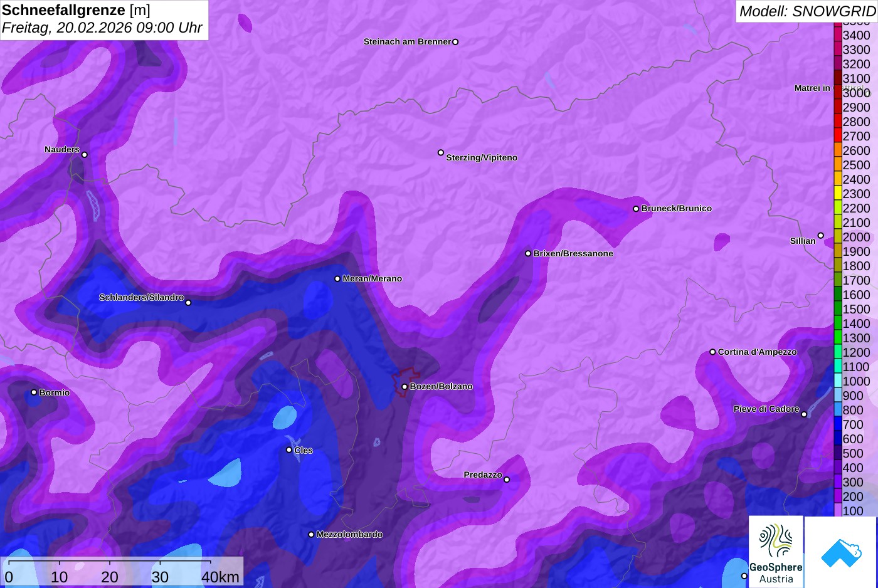Screen dimensions: 878x588
Task: Select the Bormio location marker
Action: pos(34,392)
